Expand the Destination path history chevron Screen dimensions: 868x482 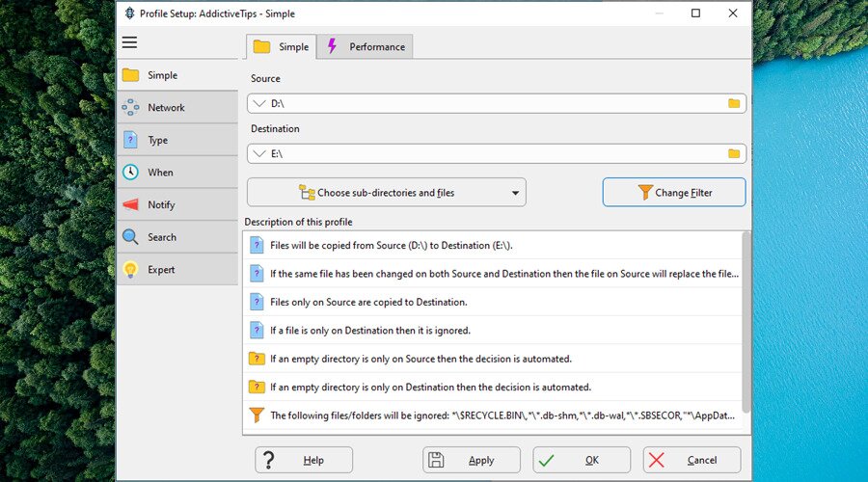click(x=259, y=154)
